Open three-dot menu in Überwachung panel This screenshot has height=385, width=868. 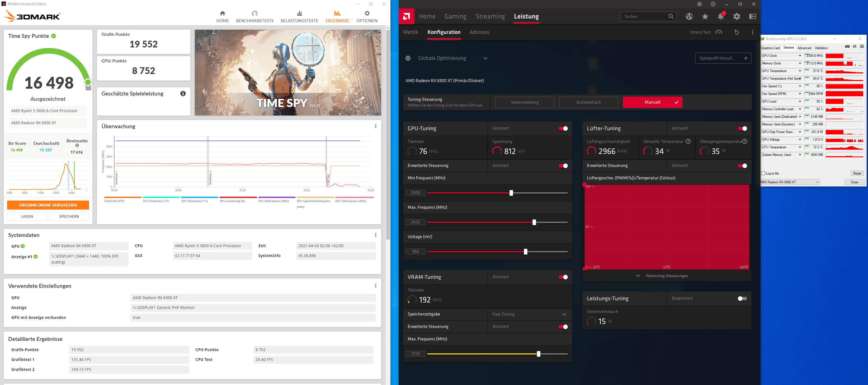(375, 126)
